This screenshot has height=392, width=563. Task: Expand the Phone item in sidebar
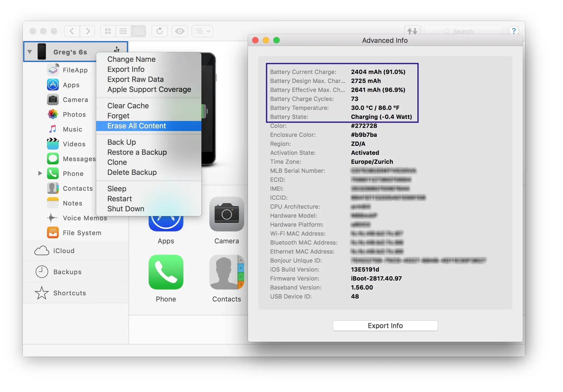[x=40, y=174]
